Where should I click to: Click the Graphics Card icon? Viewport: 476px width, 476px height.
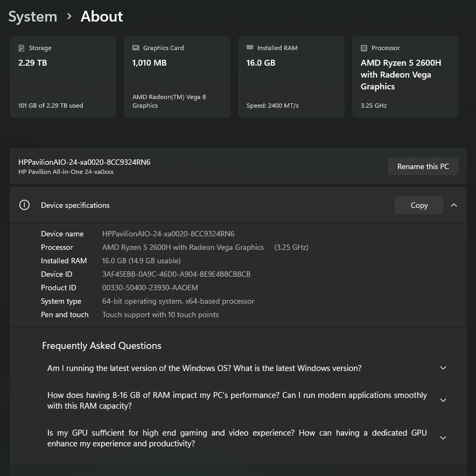click(x=136, y=48)
